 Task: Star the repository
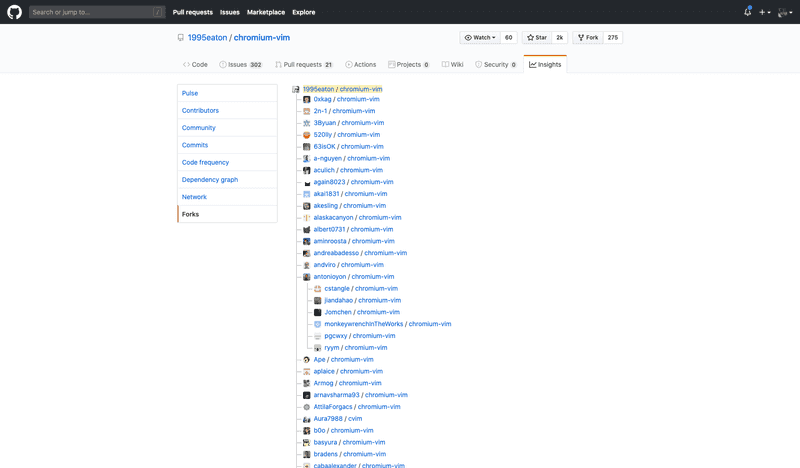(537, 38)
